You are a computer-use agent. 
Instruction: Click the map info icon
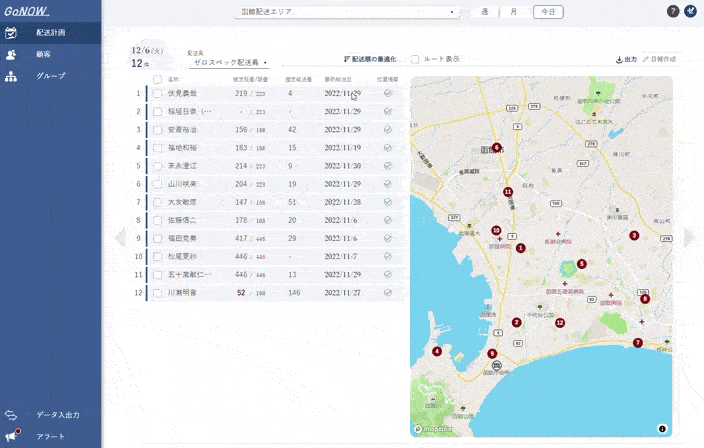click(662, 428)
